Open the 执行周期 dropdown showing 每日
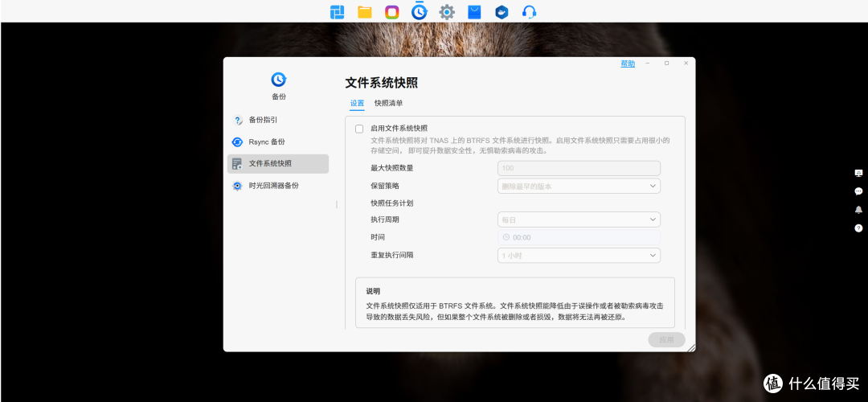Image resolution: width=868 pixels, height=402 pixels. (579, 219)
